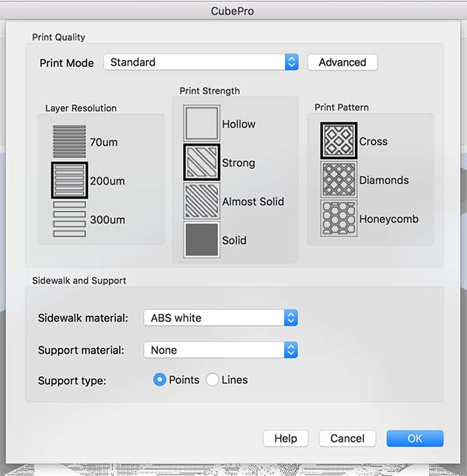Open the Help button

(286, 439)
